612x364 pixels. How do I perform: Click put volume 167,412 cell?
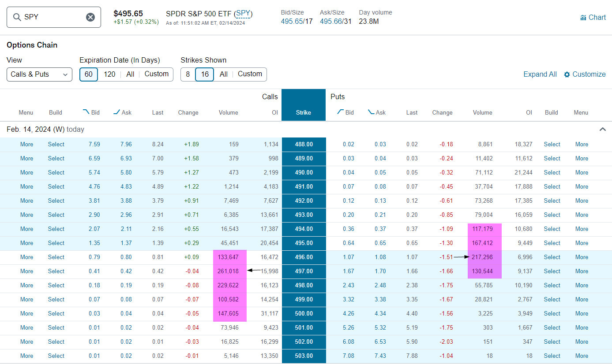pos(482,243)
